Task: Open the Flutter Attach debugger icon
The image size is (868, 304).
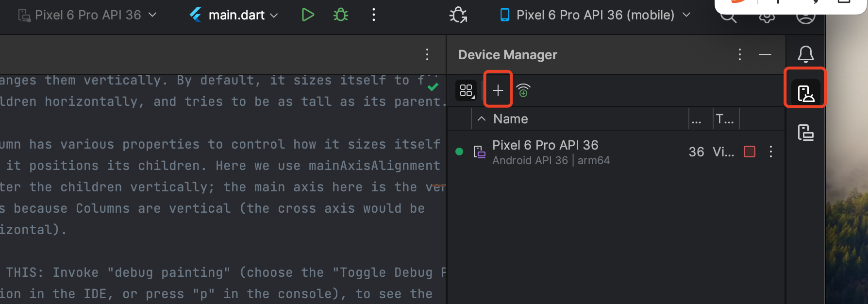Action: tap(458, 15)
